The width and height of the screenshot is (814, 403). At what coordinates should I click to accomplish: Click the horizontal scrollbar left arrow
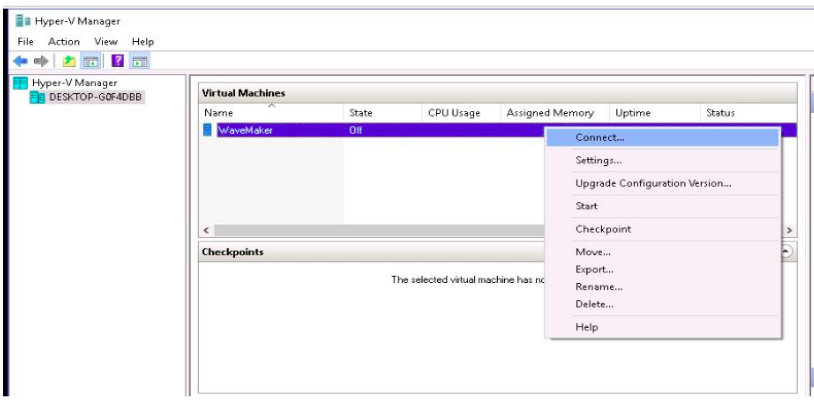click(x=207, y=230)
